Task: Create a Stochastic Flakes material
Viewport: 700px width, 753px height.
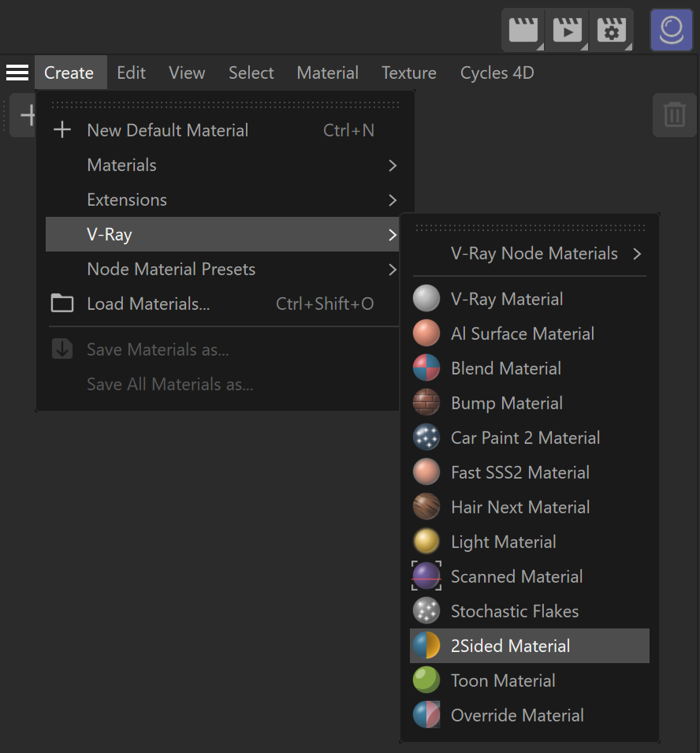Action: point(530,610)
